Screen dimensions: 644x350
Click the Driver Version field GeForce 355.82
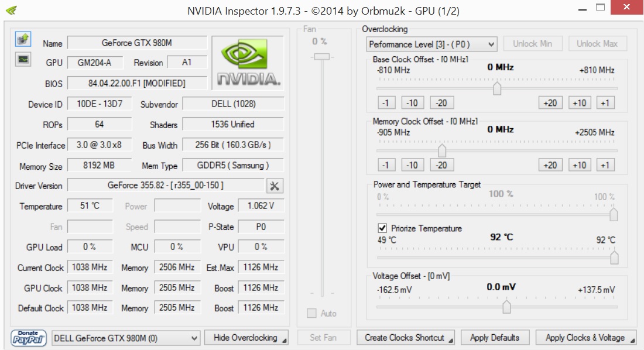[166, 186]
